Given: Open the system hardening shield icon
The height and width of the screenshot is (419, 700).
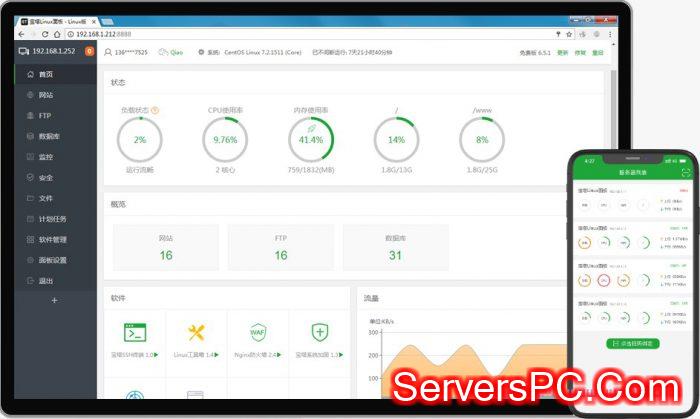Looking at the screenshot, I should [319, 333].
